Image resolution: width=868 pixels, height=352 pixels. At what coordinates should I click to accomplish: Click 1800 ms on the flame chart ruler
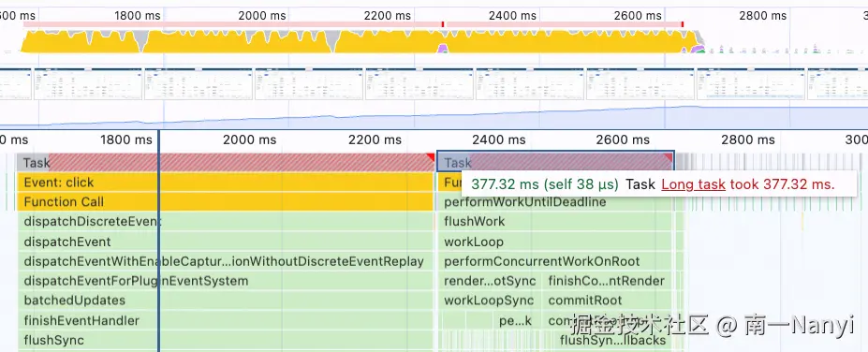coord(126,139)
